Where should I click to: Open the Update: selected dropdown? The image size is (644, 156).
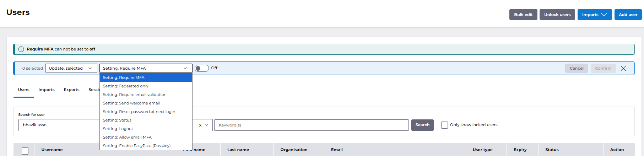tap(71, 68)
